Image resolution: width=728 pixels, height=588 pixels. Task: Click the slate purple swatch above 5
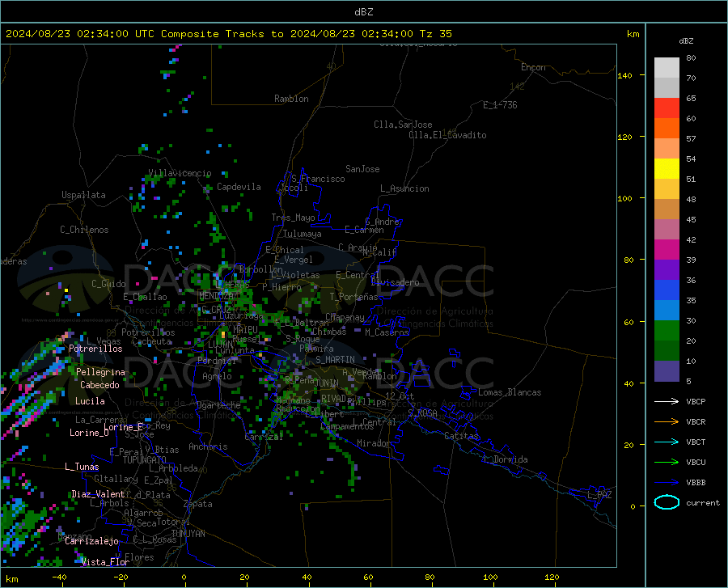(x=667, y=371)
